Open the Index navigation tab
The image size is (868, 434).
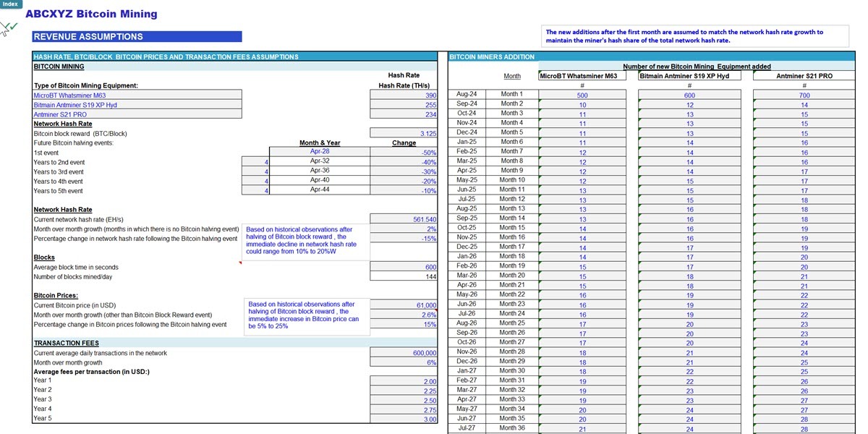click(10, 4)
